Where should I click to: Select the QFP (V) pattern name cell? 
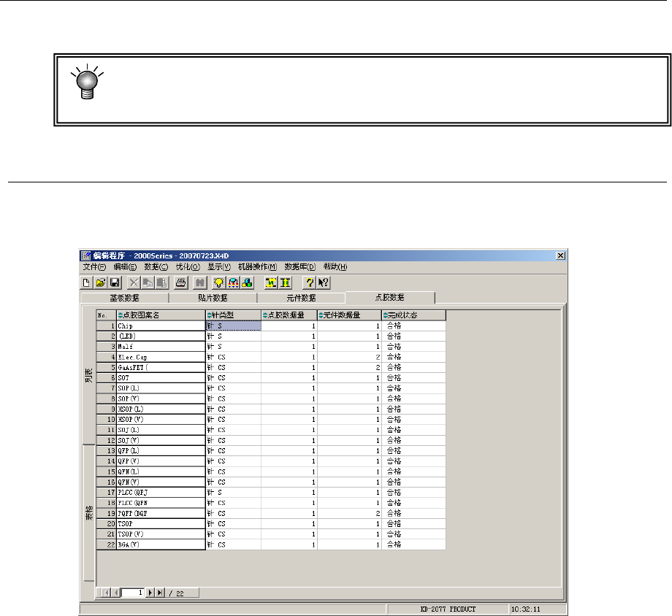[161, 461]
